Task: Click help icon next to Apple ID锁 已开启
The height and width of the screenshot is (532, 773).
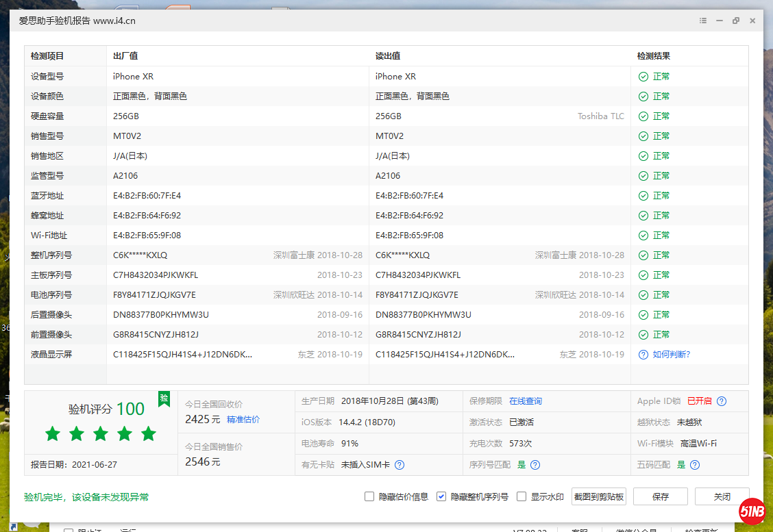Action: [722, 401]
